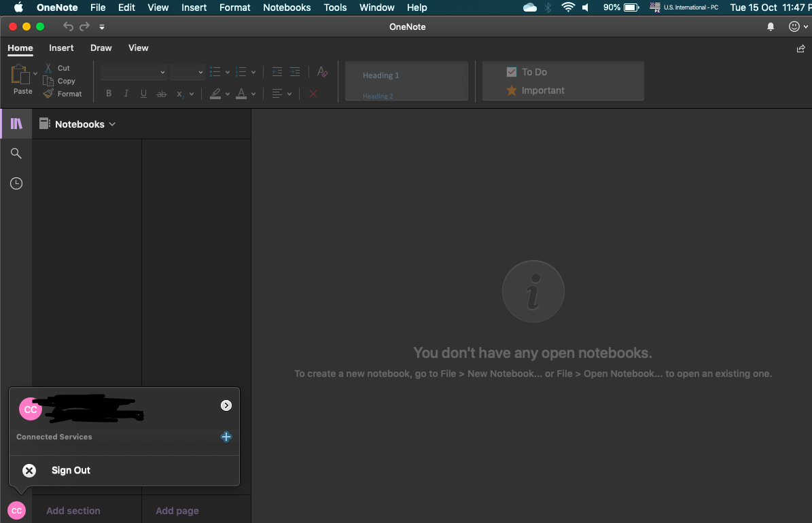Toggle bold formatting
This screenshot has width=812, height=523.
[108, 94]
